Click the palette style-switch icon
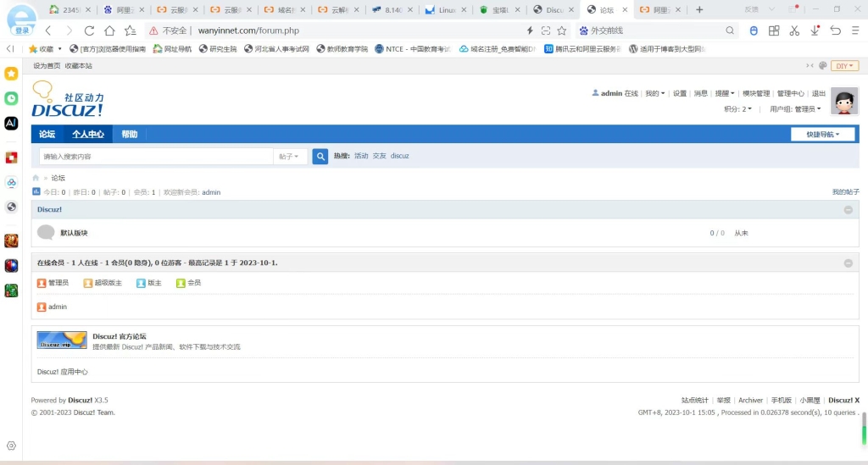Image resolution: width=868 pixels, height=465 pixels. 822,66
